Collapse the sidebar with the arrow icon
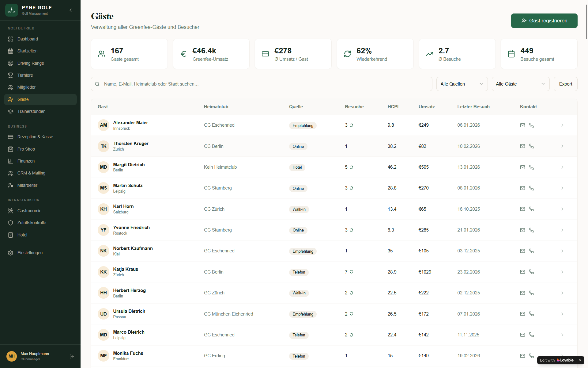The image size is (588, 368). pyautogui.click(x=71, y=10)
